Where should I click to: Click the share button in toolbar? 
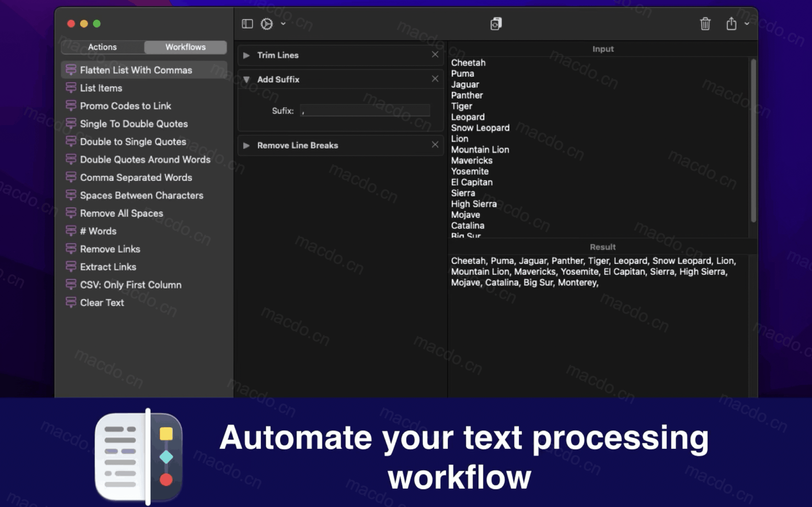click(x=732, y=24)
